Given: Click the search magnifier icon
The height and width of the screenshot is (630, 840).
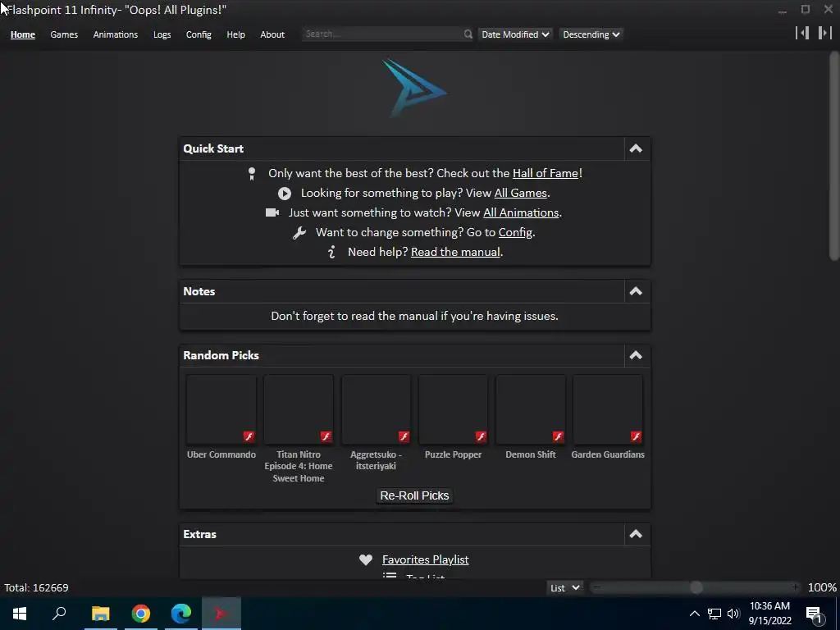Looking at the screenshot, I should click(x=468, y=34).
